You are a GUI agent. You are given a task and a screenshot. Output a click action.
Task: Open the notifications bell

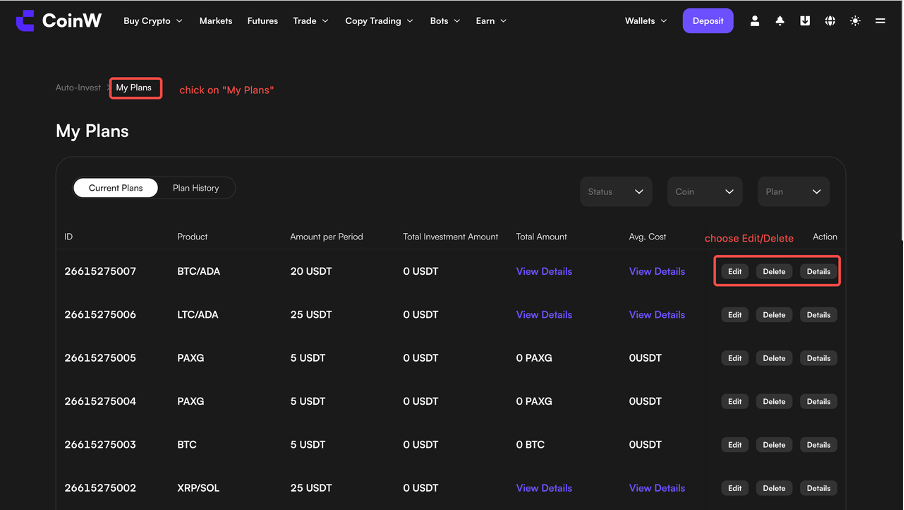coord(779,21)
